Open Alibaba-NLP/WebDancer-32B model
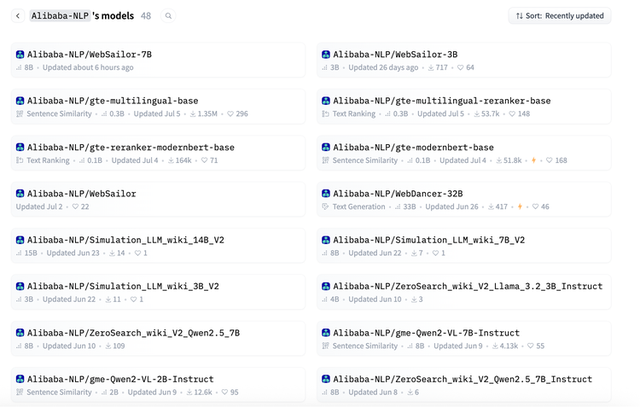 point(464,199)
